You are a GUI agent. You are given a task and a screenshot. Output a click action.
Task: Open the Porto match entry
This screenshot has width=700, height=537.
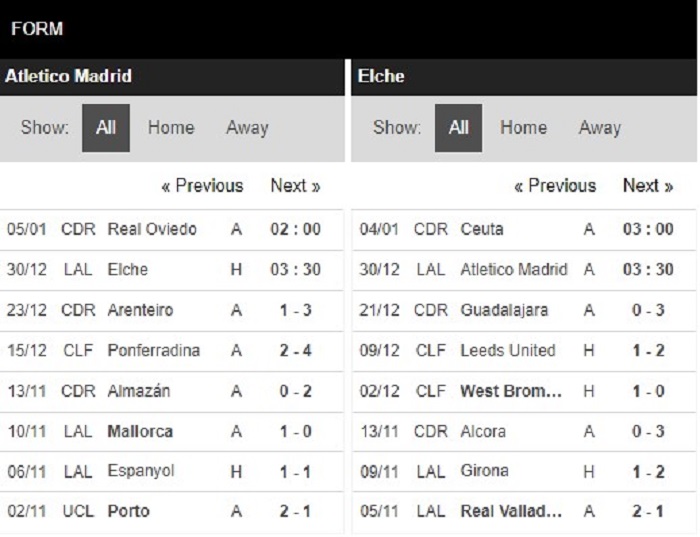coord(171,512)
